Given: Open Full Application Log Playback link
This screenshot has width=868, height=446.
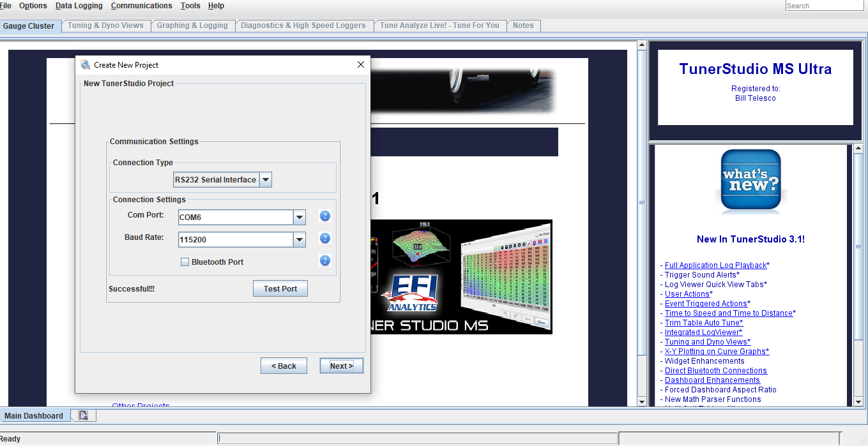Looking at the screenshot, I should point(715,265).
